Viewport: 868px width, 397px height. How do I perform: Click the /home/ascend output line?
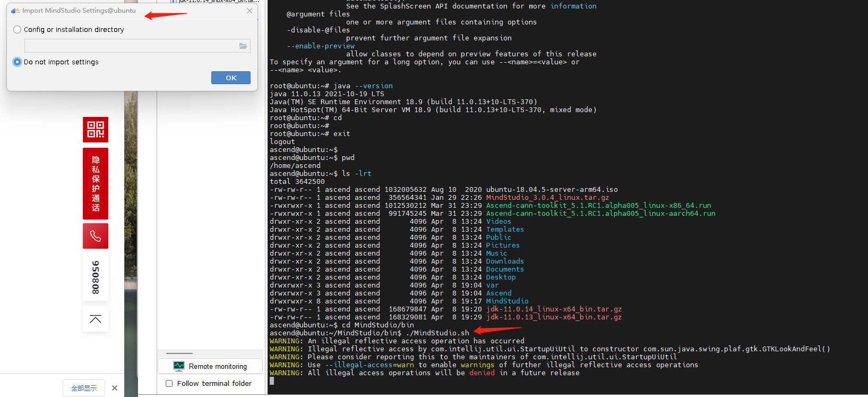click(295, 166)
